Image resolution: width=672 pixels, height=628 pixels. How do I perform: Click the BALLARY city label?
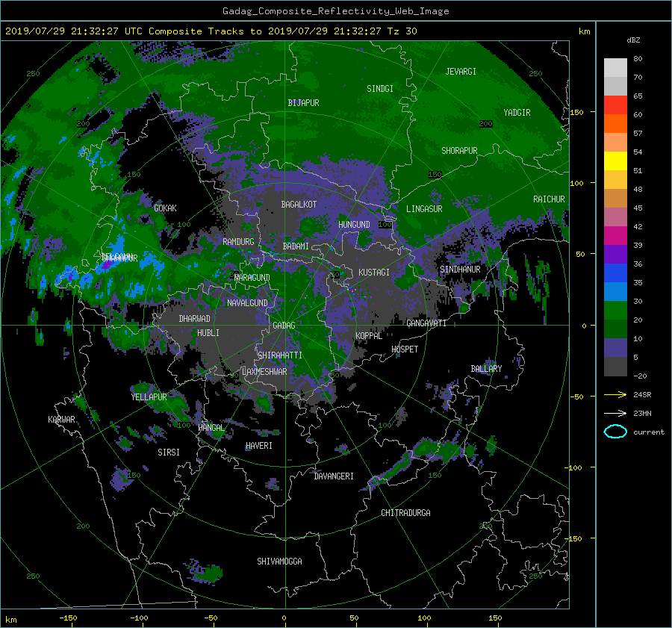pyautogui.click(x=486, y=369)
